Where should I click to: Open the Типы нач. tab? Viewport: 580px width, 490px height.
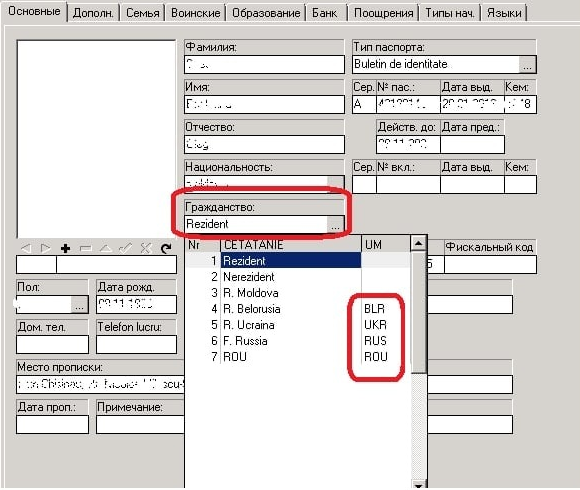pyautogui.click(x=450, y=13)
